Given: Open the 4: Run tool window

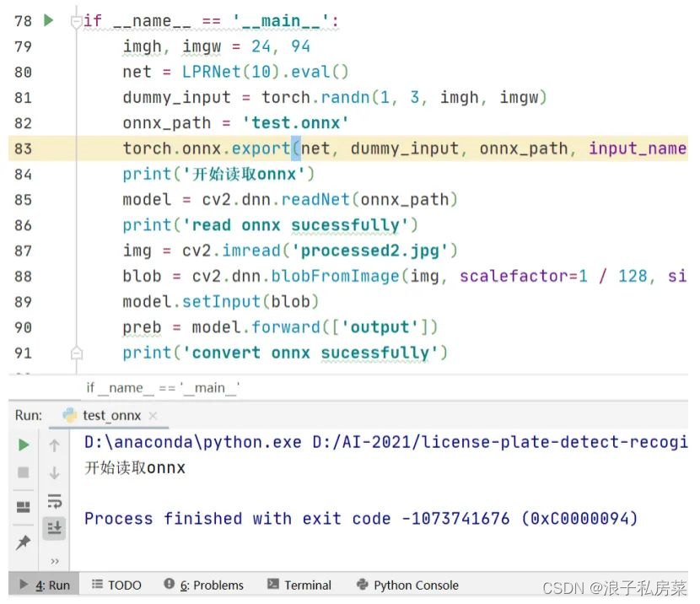Looking at the screenshot, I should (x=45, y=585).
